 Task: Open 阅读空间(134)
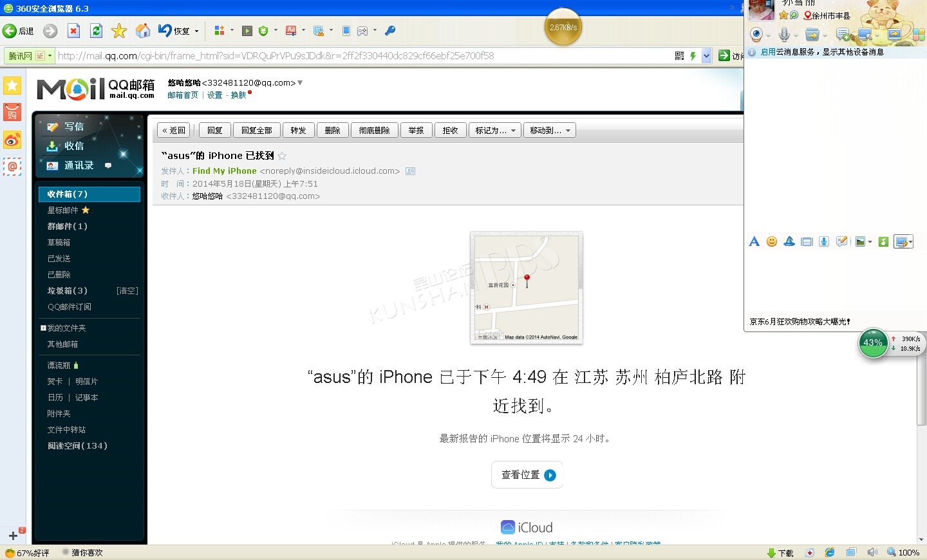tap(77, 445)
